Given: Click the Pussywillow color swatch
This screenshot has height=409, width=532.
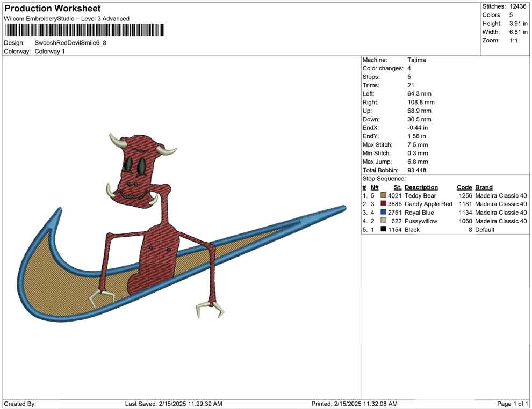Looking at the screenshot, I should click(383, 221).
